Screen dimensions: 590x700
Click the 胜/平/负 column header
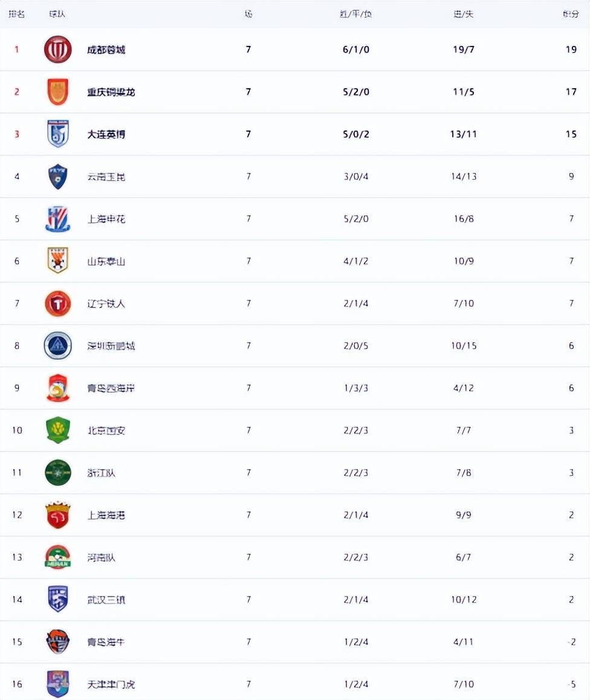[355, 14]
